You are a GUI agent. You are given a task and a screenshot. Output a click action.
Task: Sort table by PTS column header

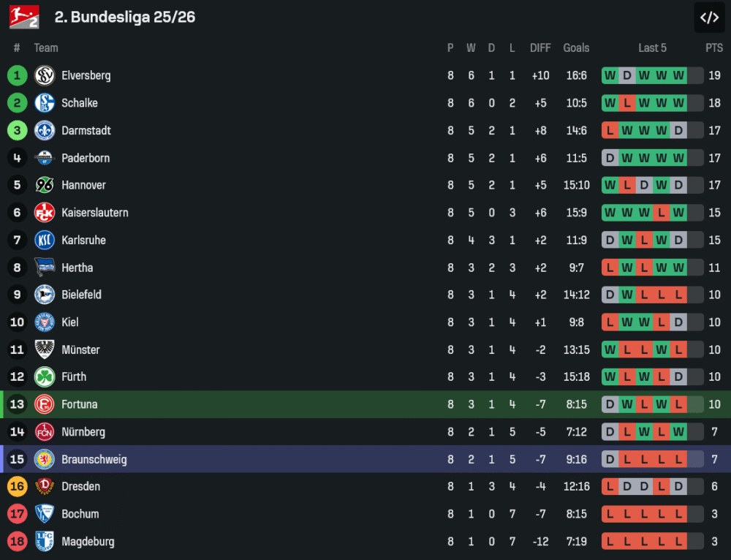(714, 48)
